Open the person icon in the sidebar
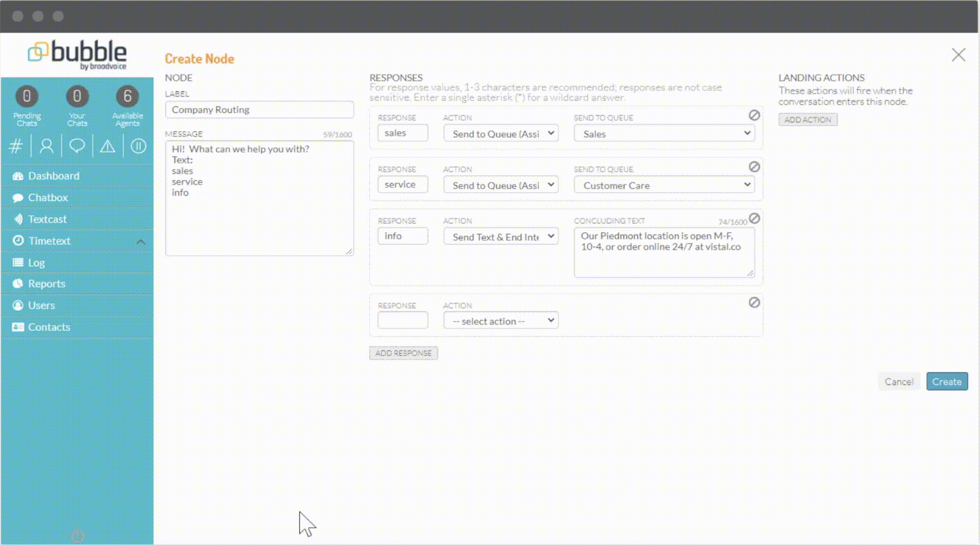The height and width of the screenshot is (545, 980). 46,146
